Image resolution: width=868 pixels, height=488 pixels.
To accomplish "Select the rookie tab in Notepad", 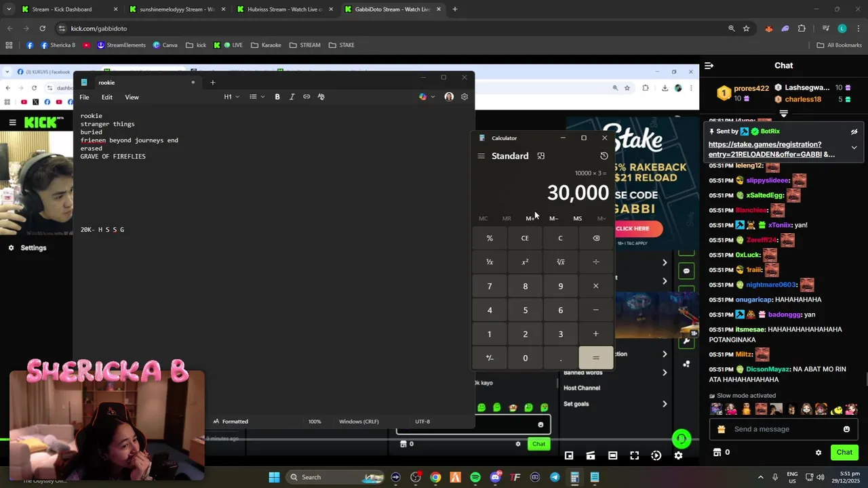I will pyautogui.click(x=138, y=83).
